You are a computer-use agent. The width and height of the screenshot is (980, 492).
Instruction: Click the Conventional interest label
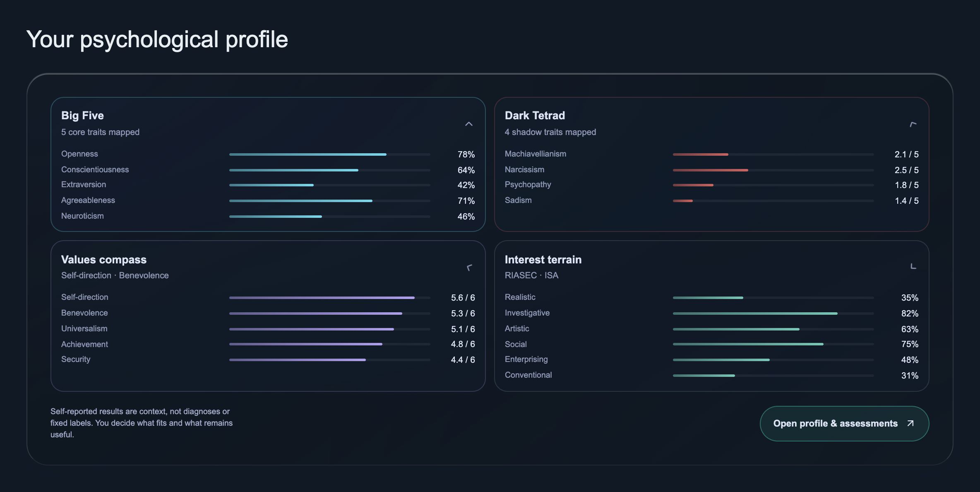tap(528, 375)
